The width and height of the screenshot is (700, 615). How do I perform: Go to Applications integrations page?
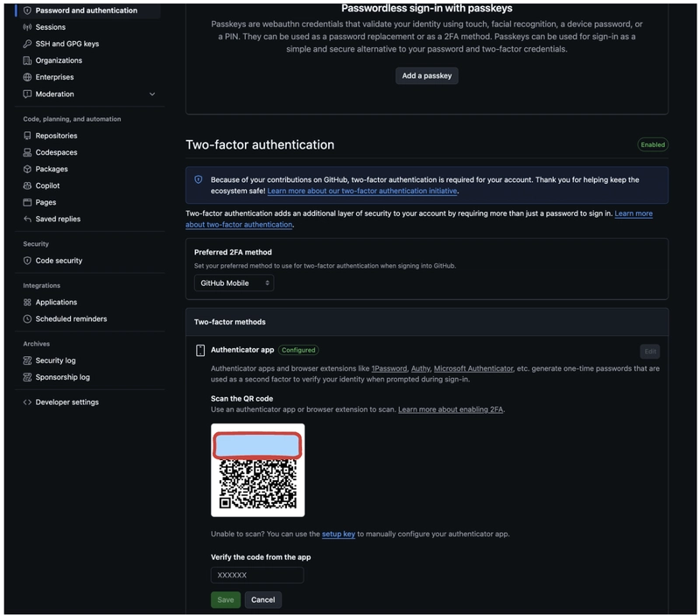pos(56,302)
